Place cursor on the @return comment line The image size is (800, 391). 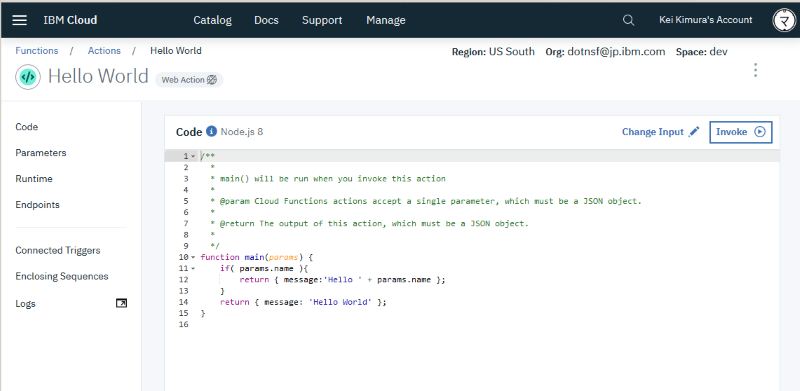pos(369,224)
